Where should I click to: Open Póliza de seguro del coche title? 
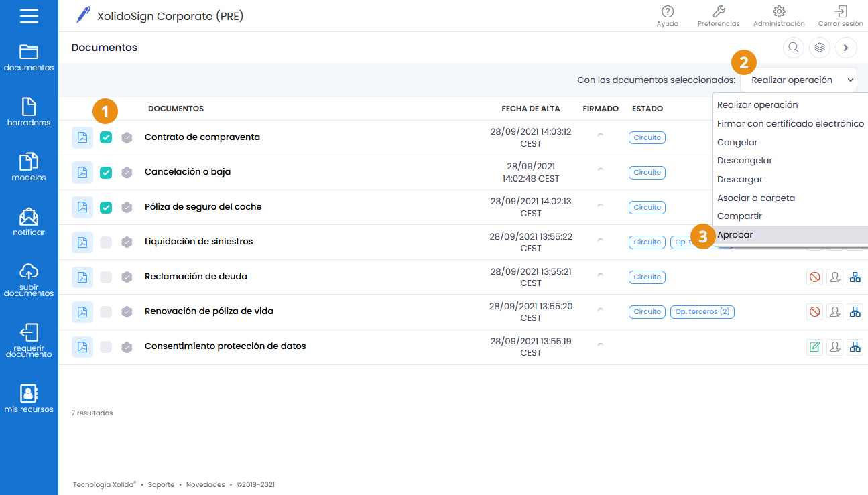(x=203, y=207)
